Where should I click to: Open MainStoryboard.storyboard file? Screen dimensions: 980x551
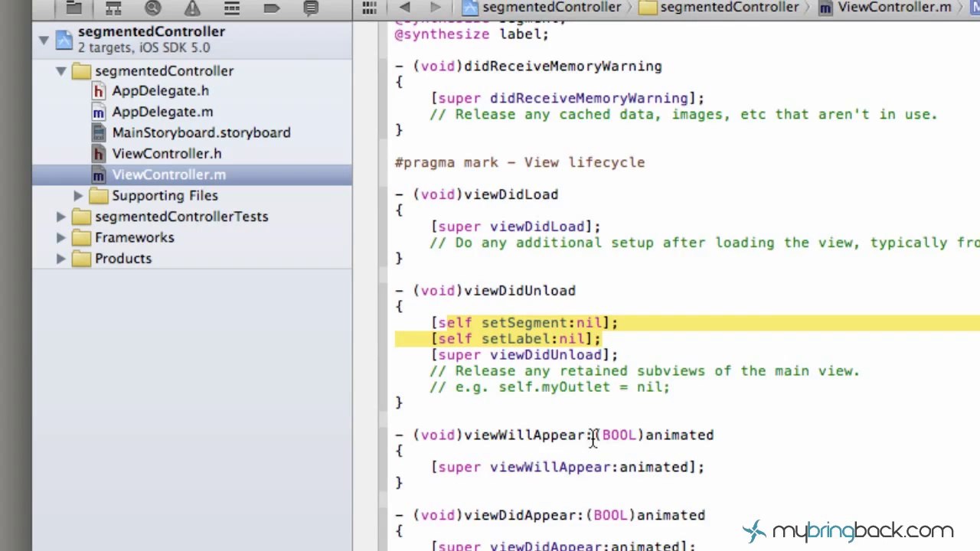201,132
